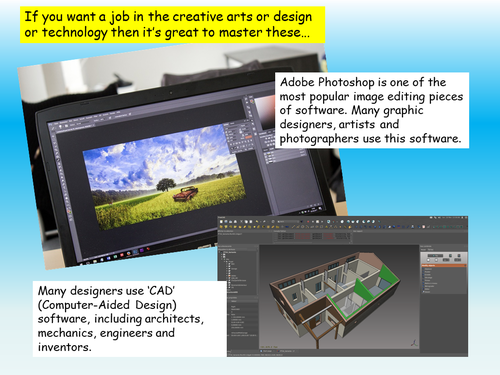The image size is (500, 375).
Task: Click the purple app icon on laptop taskbar
Action: click(142, 250)
